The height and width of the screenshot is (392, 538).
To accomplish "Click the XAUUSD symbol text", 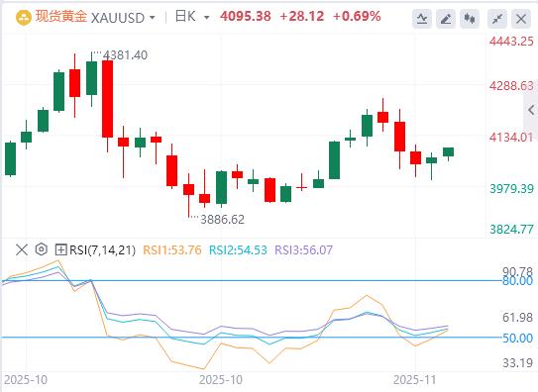I will [118, 18].
